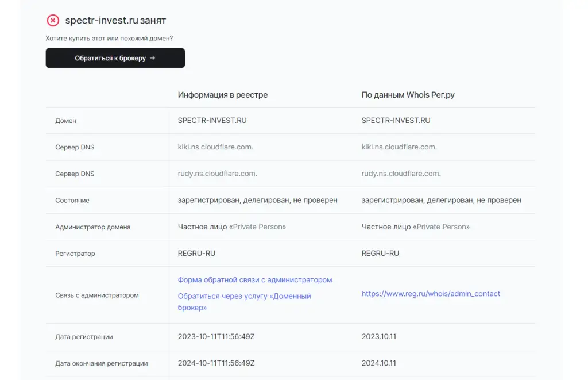
Task: Click the 'Домен' row label
Action: tap(65, 121)
